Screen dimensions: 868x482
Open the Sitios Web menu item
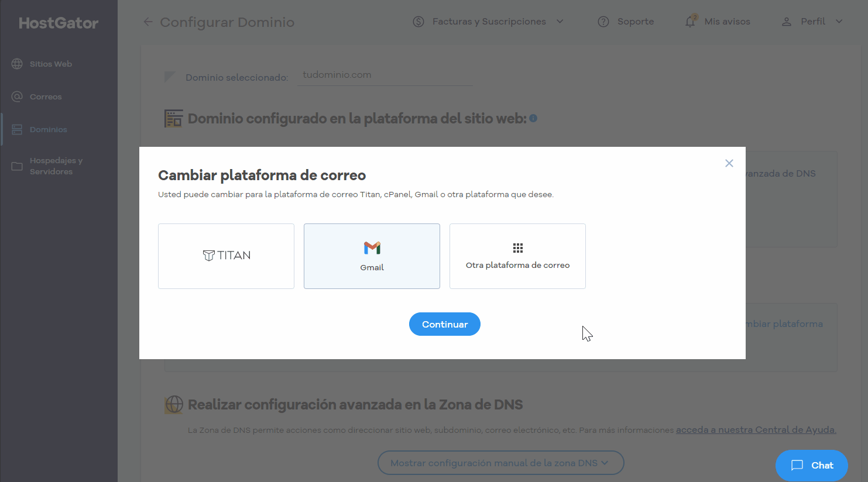59,64
